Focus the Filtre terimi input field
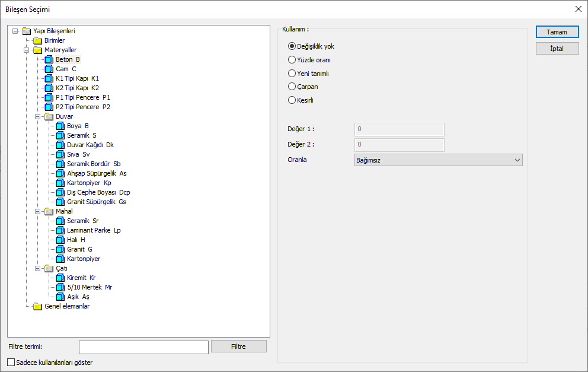 143,347
